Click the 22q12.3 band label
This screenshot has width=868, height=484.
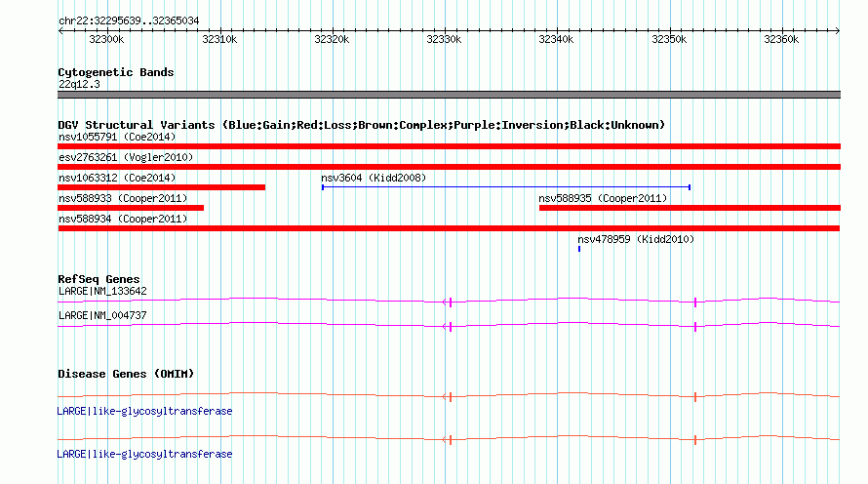[79, 84]
